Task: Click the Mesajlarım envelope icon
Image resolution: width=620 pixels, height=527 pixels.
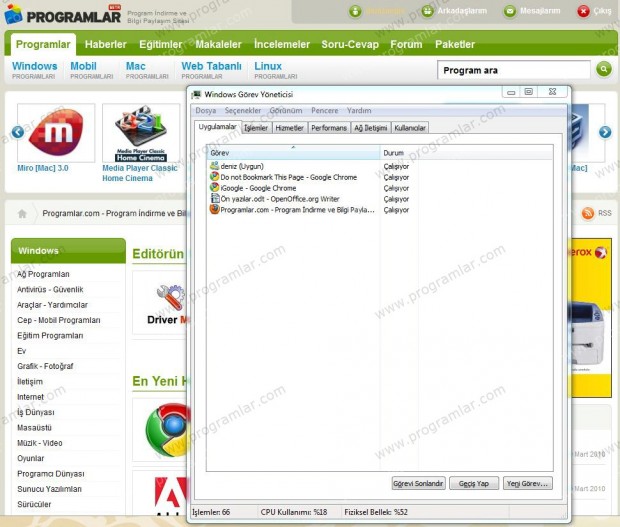Action: [510, 11]
